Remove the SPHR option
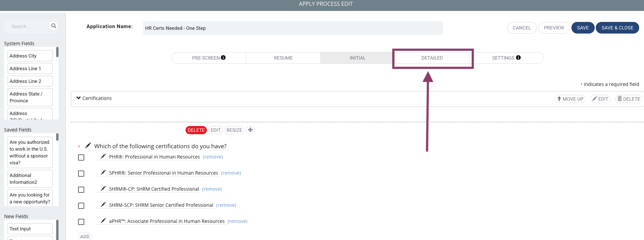The height and width of the screenshot is (240, 644). 231,173
